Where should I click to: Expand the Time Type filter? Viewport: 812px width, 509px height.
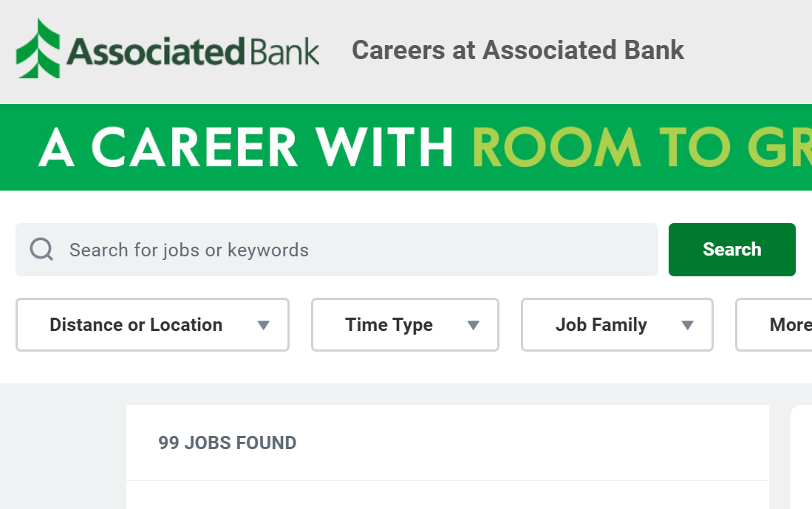tap(405, 324)
